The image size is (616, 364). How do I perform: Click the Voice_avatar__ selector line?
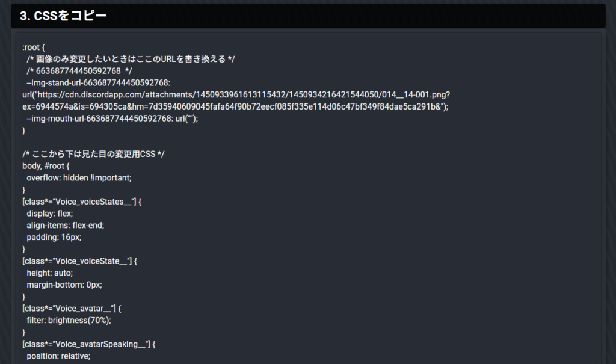[72, 309]
